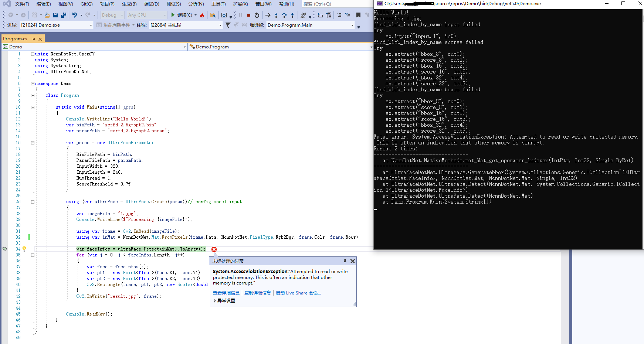The width and height of the screenshot is (644, 344).
Task: Switch to the Program.cs tab
Action: pyautogui.click(x=16, y=38)
